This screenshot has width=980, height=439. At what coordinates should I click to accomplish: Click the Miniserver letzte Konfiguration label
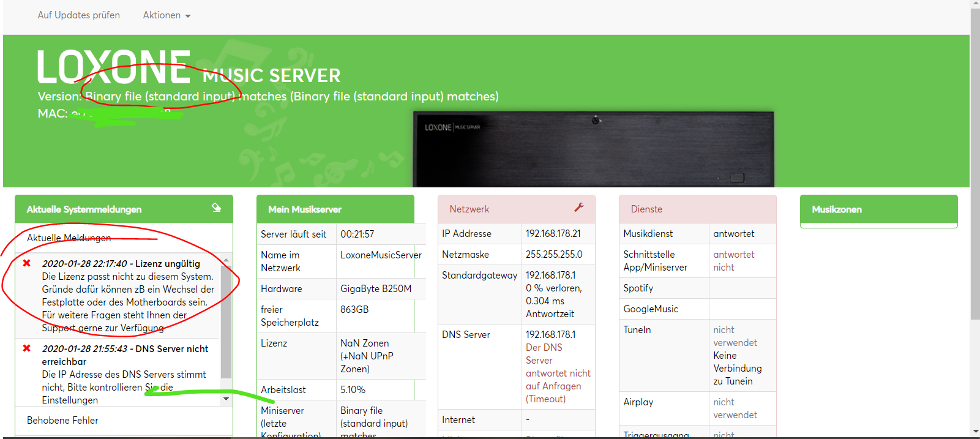[291, 423]
